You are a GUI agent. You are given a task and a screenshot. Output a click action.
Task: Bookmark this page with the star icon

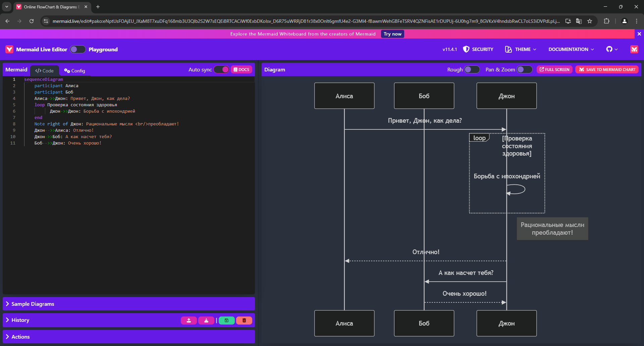pos(590,21)
